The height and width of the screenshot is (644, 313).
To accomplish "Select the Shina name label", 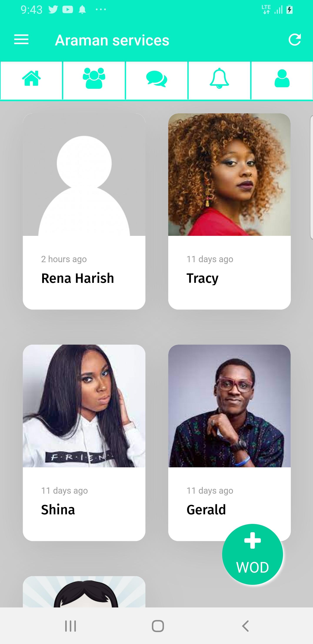I will point(58,510).
